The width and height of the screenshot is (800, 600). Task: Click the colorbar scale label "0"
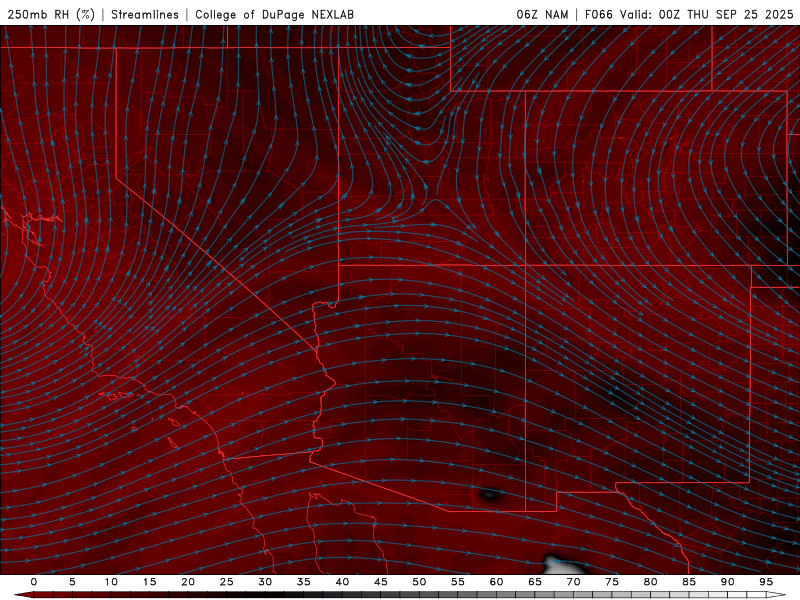[x=34, y=582]
